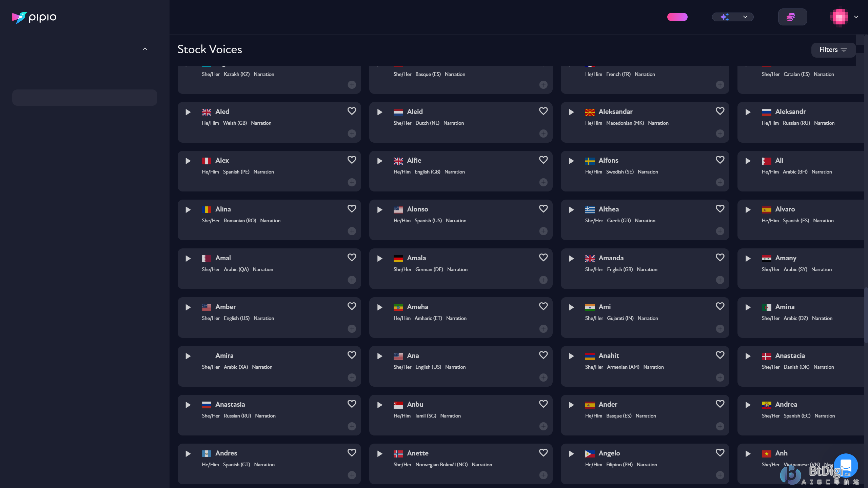Play the Aled Welsh voice sample
Viewport: 868px width, 488px height.
pyautogui.click(x=188, y=112)
